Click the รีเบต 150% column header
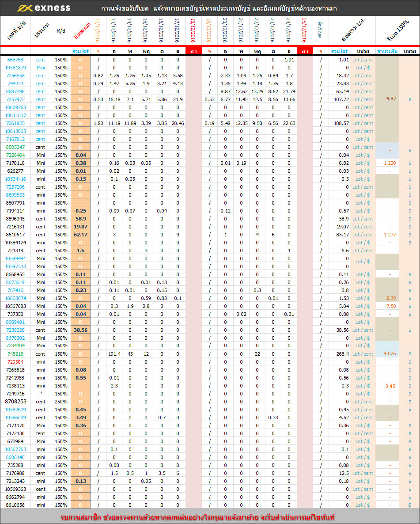 coord(397,30)
